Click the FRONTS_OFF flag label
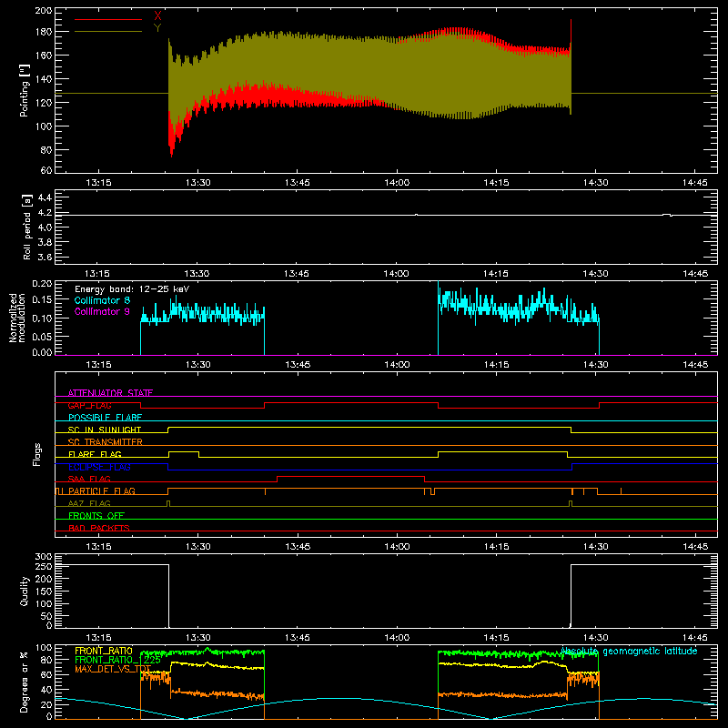 (x=96, y=515)
